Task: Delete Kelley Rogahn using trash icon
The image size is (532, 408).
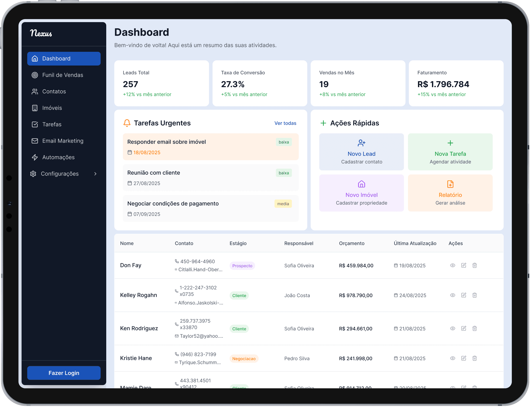Action: coord(475,295)
